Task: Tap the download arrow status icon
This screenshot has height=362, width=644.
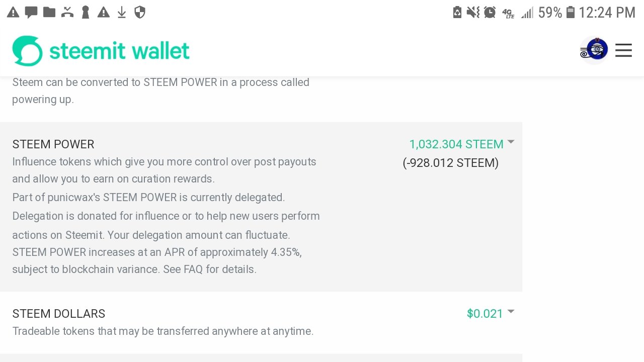Action: pyautogui.click(x=122, y=13)
